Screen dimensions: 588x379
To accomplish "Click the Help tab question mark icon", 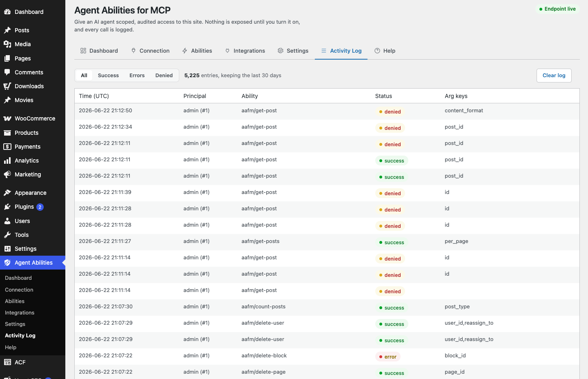I will [377, 51].
